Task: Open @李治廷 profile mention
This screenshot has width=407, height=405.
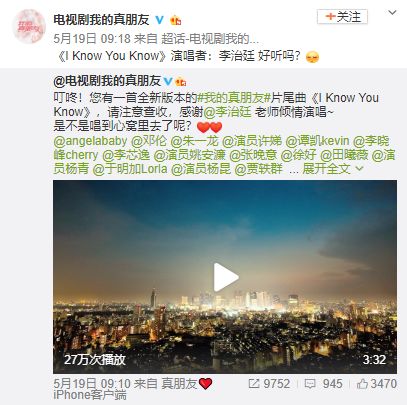Action: tap(227, 112)
